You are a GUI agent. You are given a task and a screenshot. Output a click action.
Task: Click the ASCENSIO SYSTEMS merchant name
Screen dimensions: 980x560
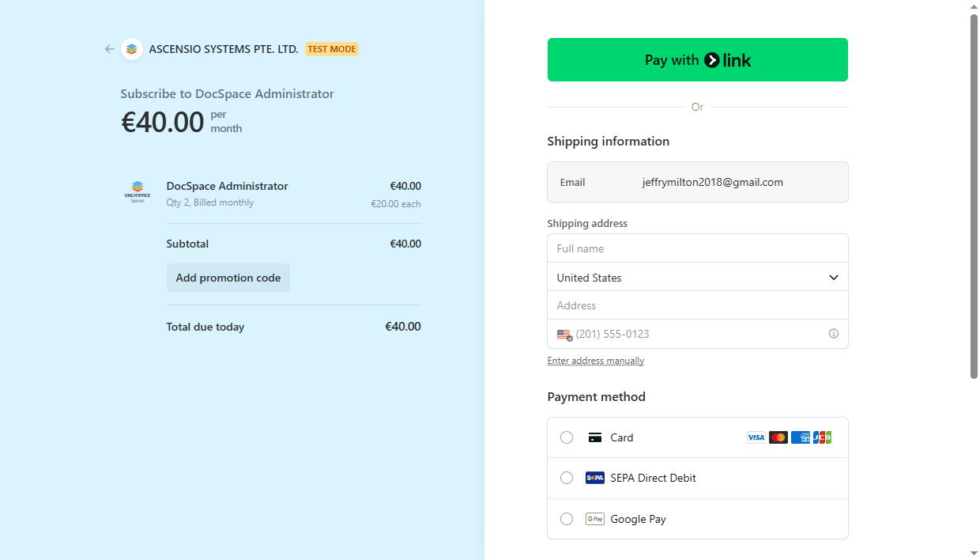coord(224,48)
